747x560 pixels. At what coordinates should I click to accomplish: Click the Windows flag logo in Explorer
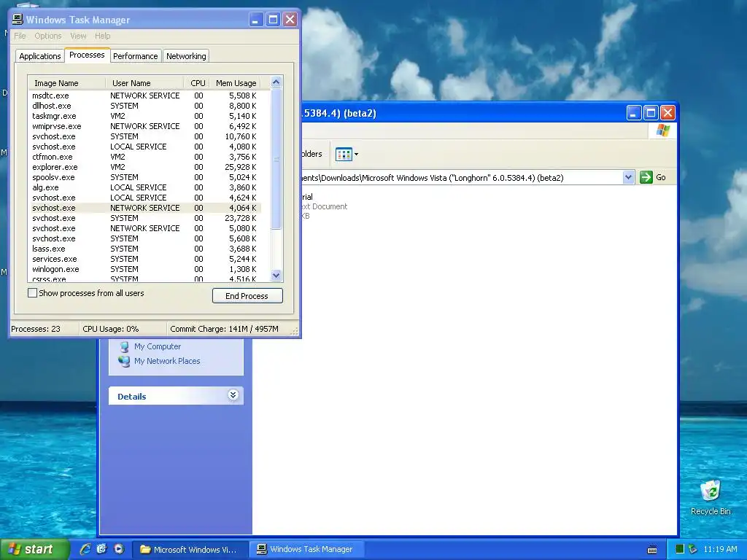click(x=662, y=131)
